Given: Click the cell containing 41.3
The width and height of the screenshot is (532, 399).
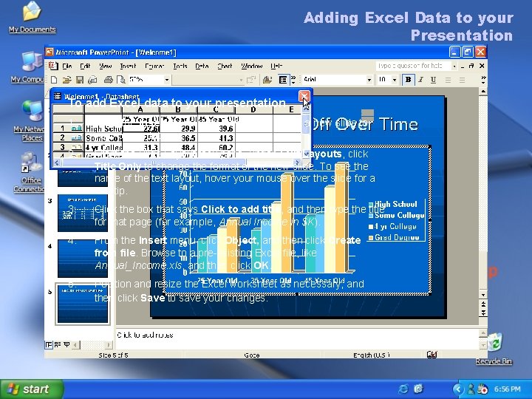Looking at the screenshot, I should tap(216, 137).
